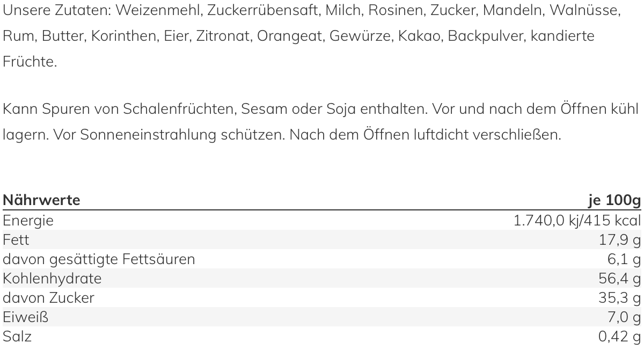This screenshot has height=350, width=644.
Task: Click the 'je 100g' column header
Action: click(614, 200)
